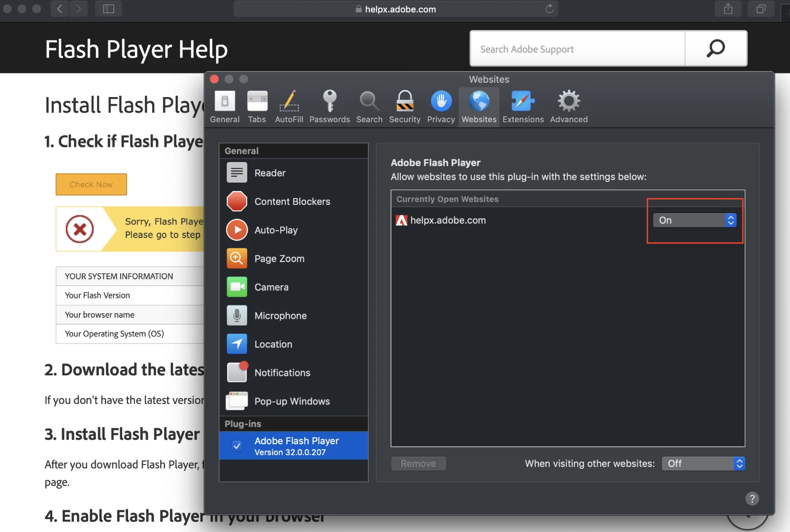Click 'Your Operating System (OS)' table row

coord(130,333)
